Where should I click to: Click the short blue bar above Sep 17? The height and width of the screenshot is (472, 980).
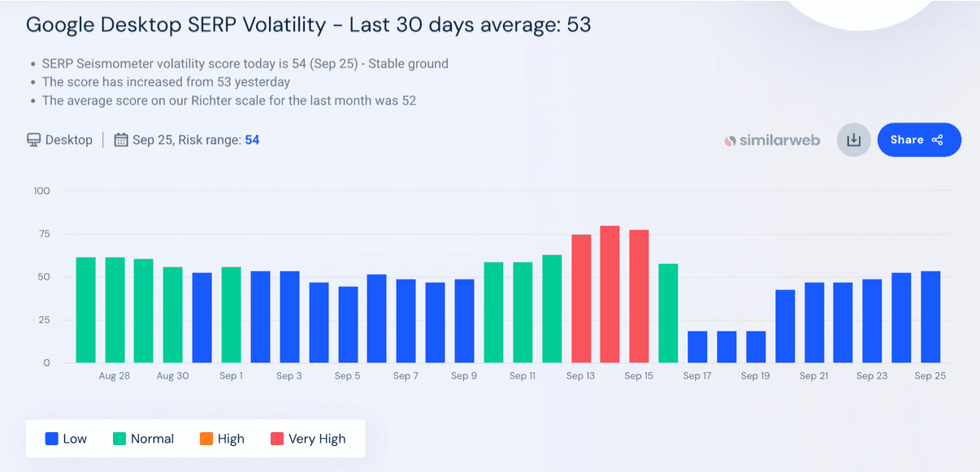pos(697,347)
